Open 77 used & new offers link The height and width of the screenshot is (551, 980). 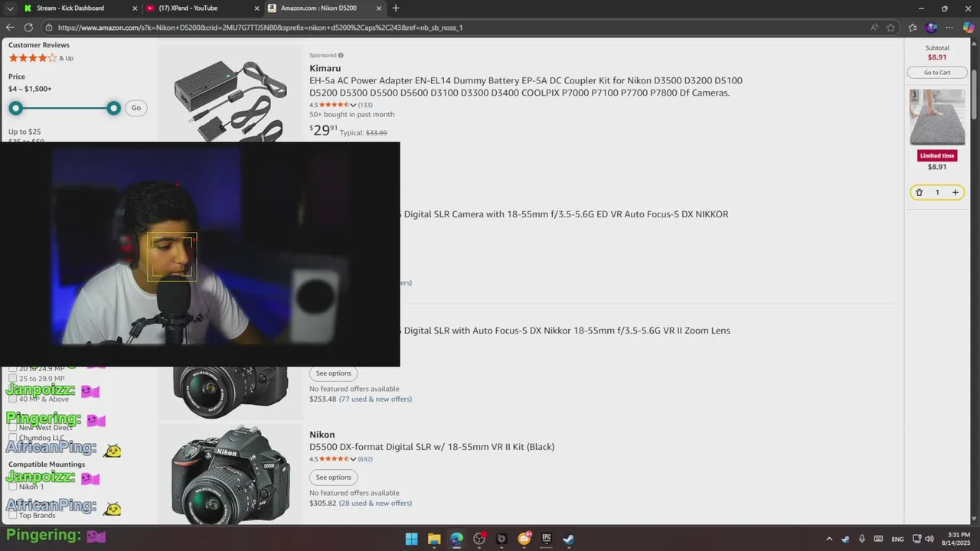[x=375, y=399]
